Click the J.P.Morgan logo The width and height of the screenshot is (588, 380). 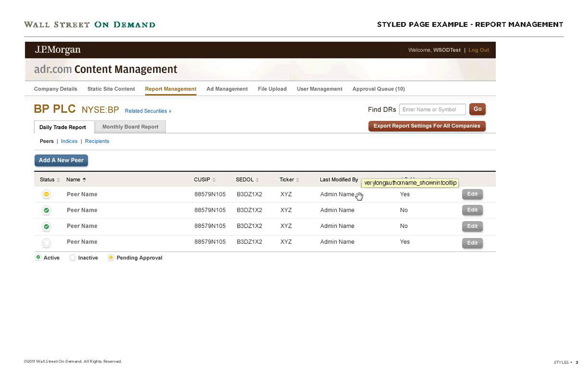click(x=57, y=50)
